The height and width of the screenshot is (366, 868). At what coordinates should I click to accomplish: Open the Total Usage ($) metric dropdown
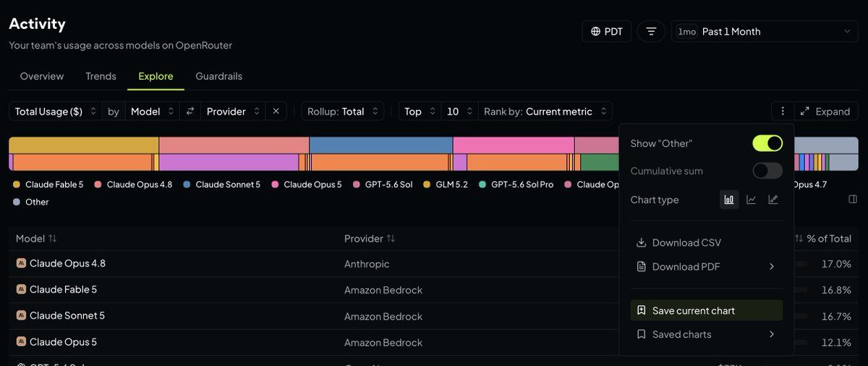point(56,111)
